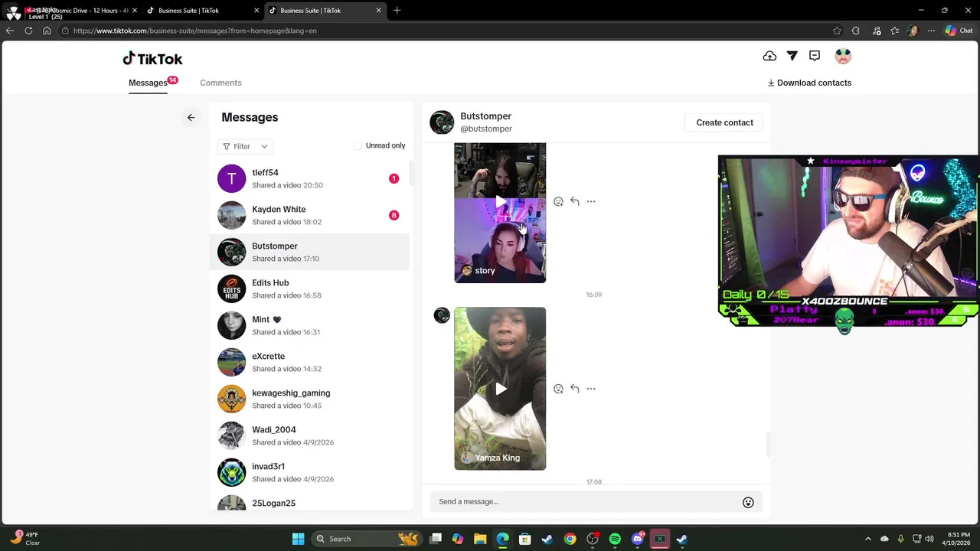
Task: Add emoji reaction to Yamza King video
Action: pyautogui.click(x=558, y=389)
